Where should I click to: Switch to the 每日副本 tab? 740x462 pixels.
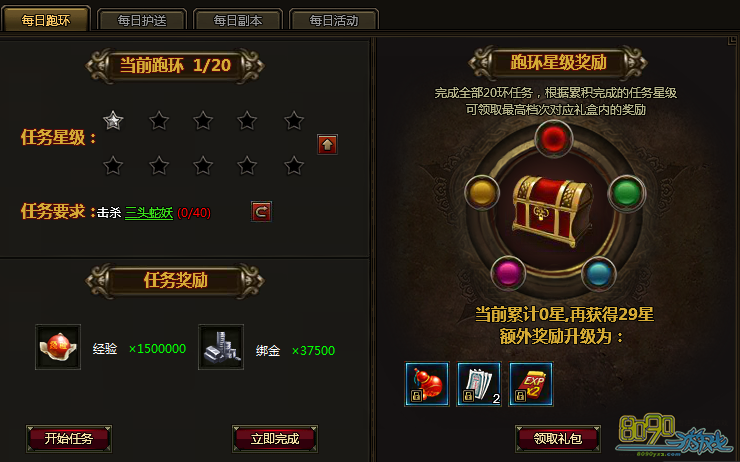coord(238,20)
